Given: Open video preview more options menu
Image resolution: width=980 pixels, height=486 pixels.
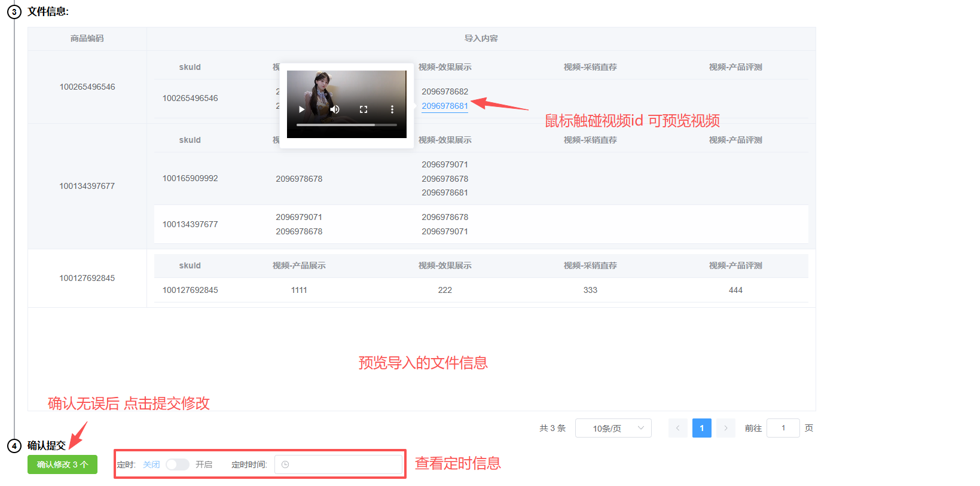Looking at the screenshot, I should tap(392, 109).
